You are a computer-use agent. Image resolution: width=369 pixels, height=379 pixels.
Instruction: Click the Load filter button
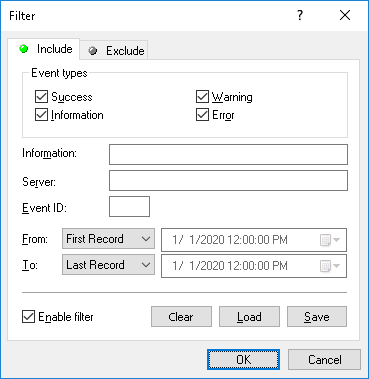point(249,317)
